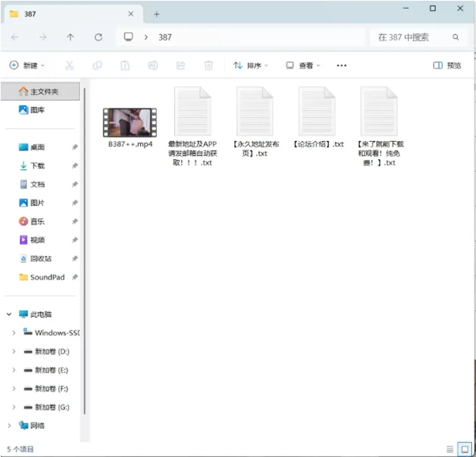Close the 387 tab
Screen dimensions: 476x457
(131, 14)
